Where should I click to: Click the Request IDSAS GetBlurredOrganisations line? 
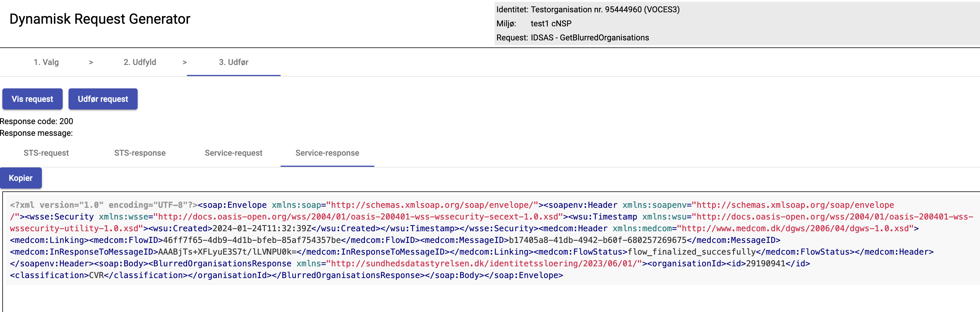pos(573,38)
